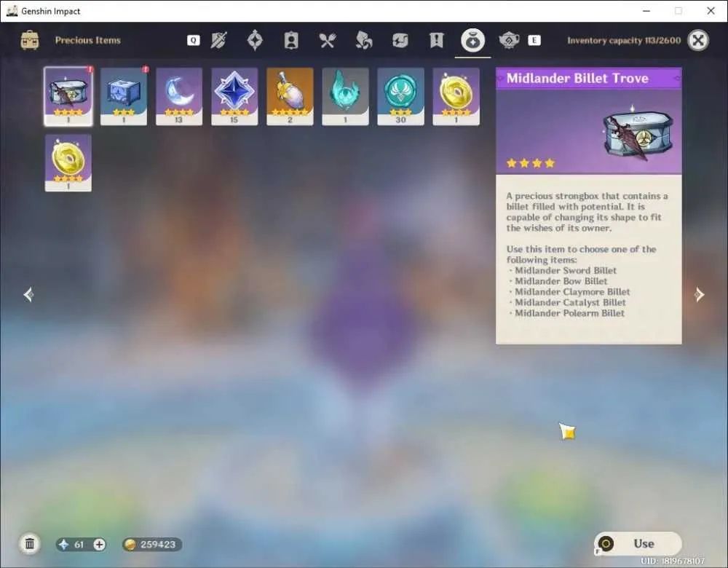Pick the teal emblem with count 30

click(x=400, y=97)
